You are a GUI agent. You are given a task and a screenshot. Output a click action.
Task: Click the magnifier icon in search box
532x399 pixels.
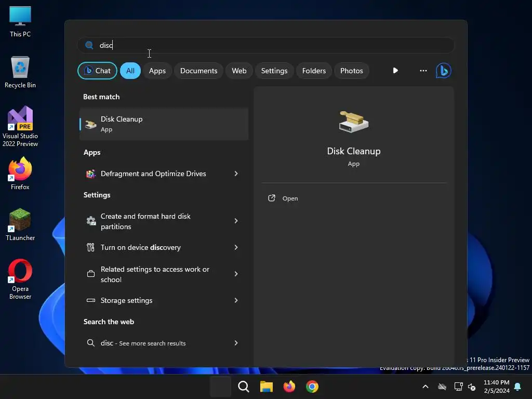(x=89, y=45)
